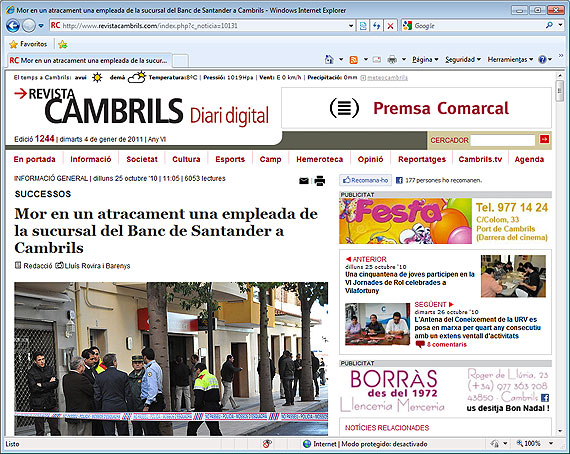
Task: Open the recent pages dropdown arrow
Action: (41, 26)
